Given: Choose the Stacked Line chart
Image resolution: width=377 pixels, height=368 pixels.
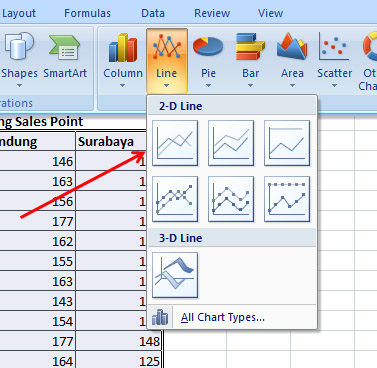Looking at the screenshot, I should 231,143.
